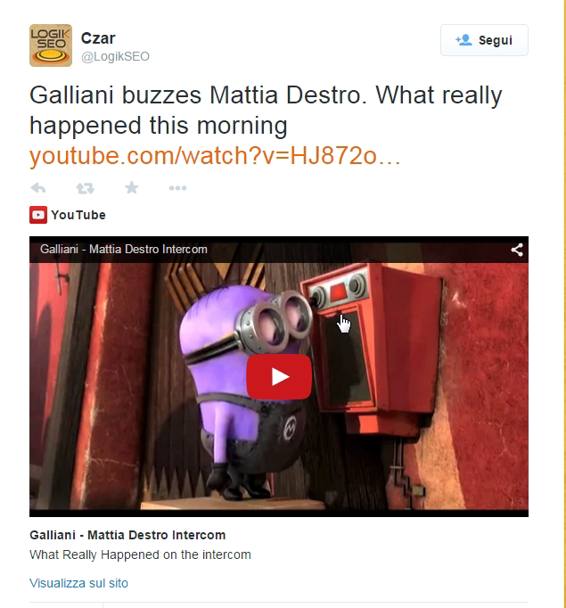Click the Visualizza sul sito link

tap(79, 583)
